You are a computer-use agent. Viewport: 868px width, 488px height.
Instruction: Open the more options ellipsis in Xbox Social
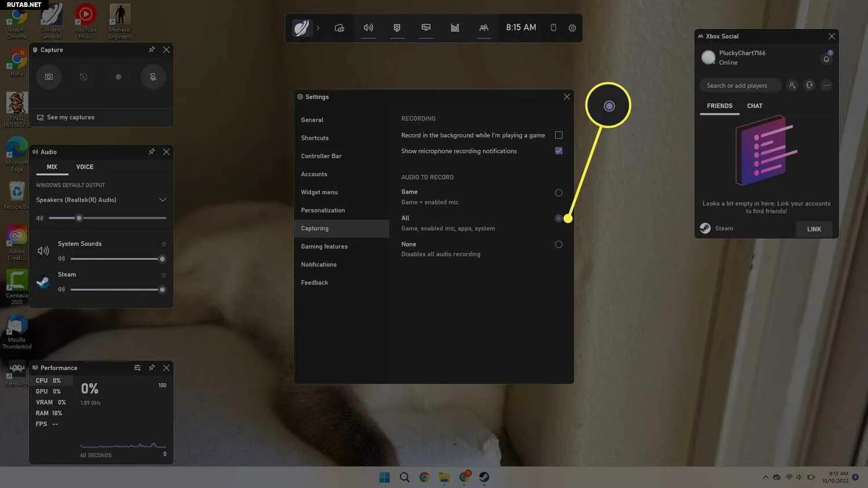pos(827,85)
